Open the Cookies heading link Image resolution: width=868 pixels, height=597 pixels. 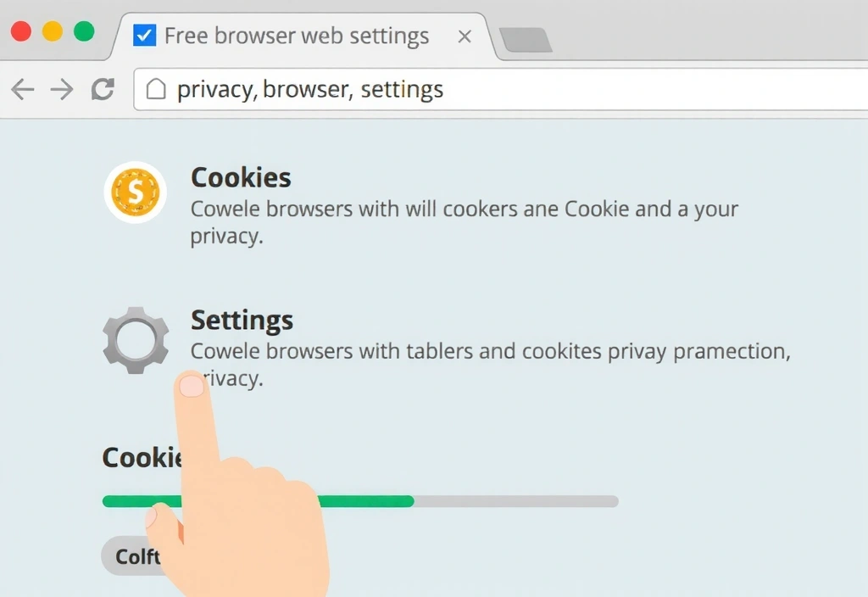pos(241,177)
